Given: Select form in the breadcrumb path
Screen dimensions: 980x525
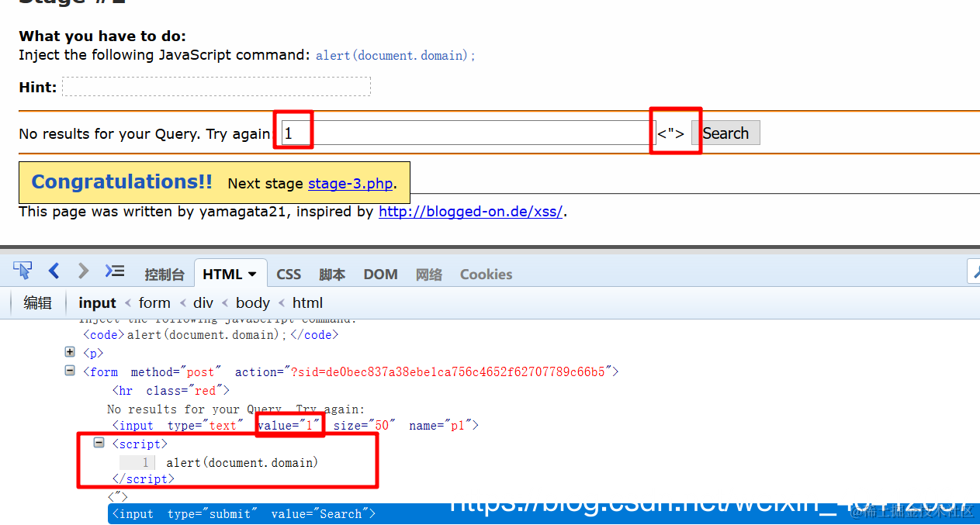Looking at the screenshot, I should [154, 302].
